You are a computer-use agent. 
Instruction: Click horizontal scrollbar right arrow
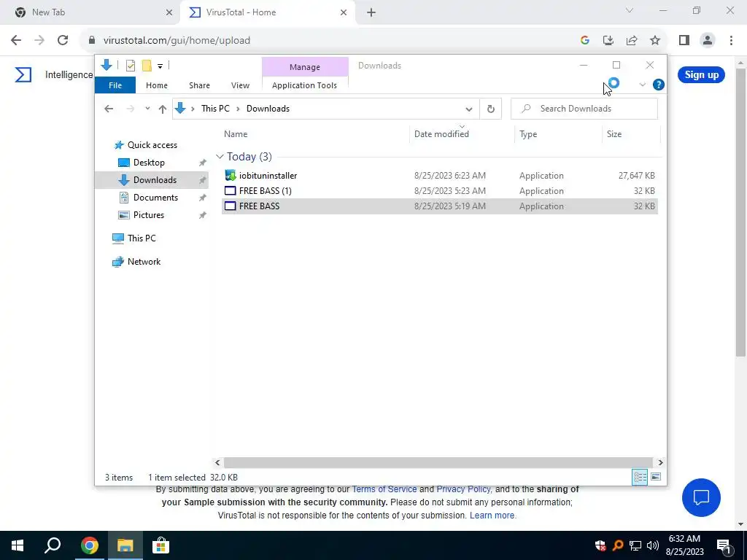660,462
